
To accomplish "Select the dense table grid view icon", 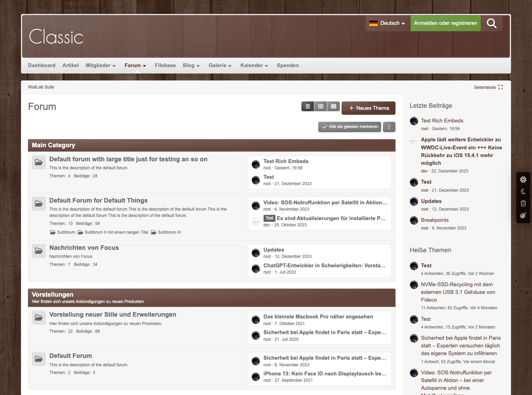I will pos(334,106).
